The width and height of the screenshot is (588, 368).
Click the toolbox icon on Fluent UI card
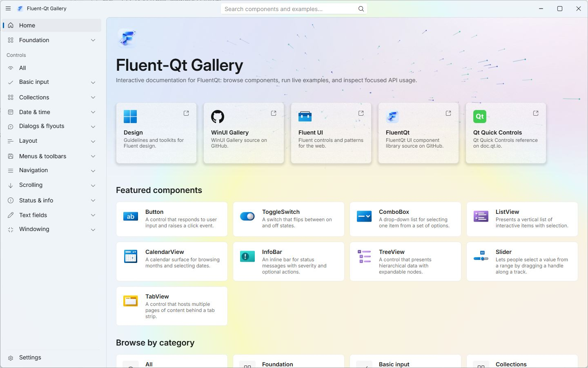point(305,117)
